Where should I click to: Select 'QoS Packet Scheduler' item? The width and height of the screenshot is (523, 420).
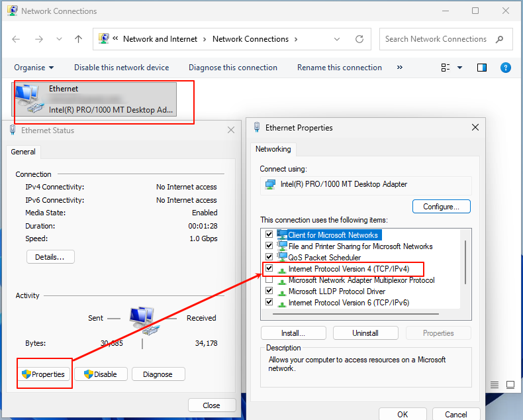coord(324,258)
